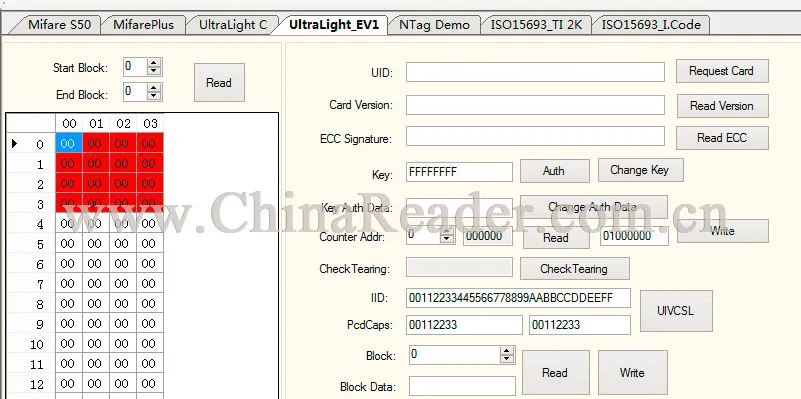Click the Read button beside Counter Addr
The image size is (801, 399).
tap(556, 238)
